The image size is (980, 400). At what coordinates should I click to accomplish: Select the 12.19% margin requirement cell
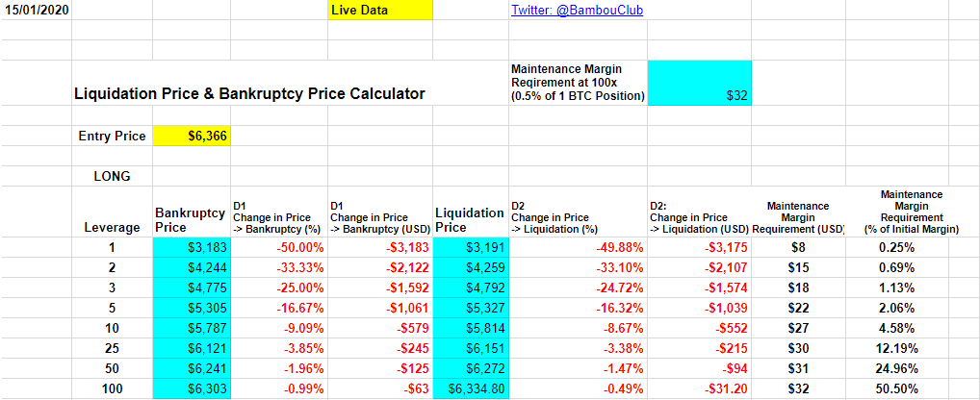pyautogui.click(x=897, y=348)
